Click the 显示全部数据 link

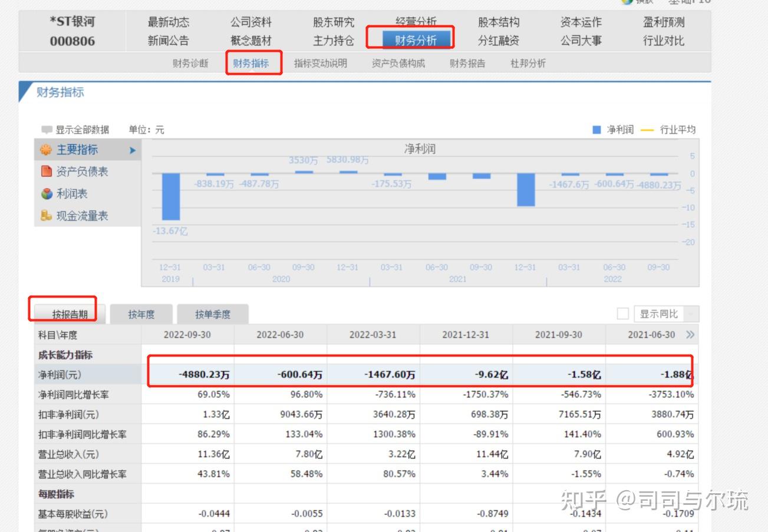coord(83,130)
